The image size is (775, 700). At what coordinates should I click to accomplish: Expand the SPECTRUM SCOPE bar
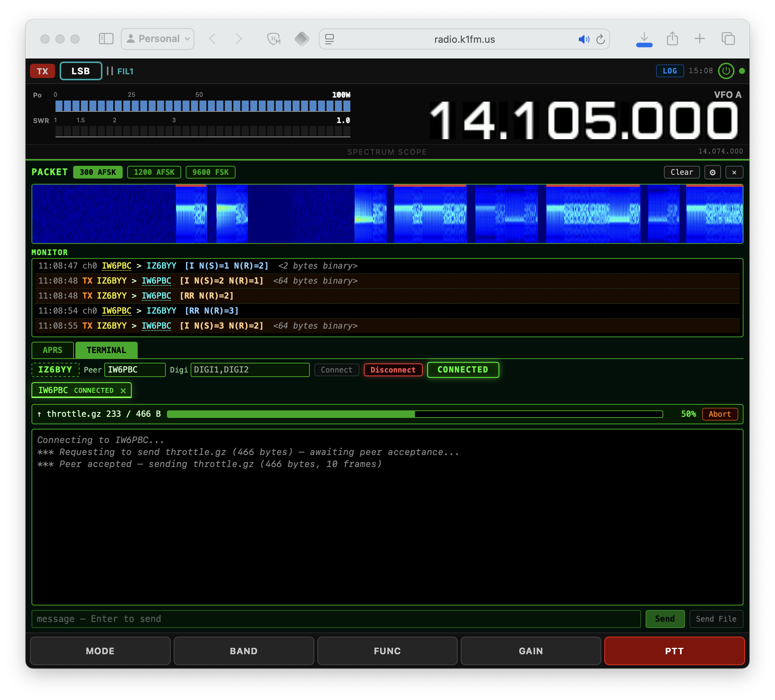pos(387,152)
